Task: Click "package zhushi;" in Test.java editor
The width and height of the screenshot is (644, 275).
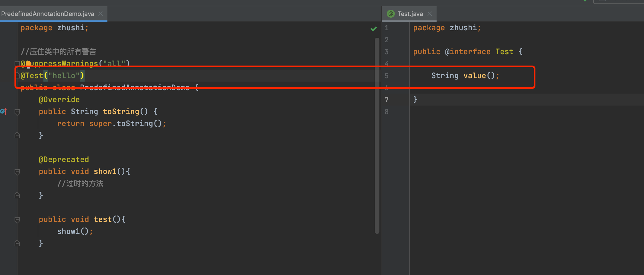Action: pos(447,28)
